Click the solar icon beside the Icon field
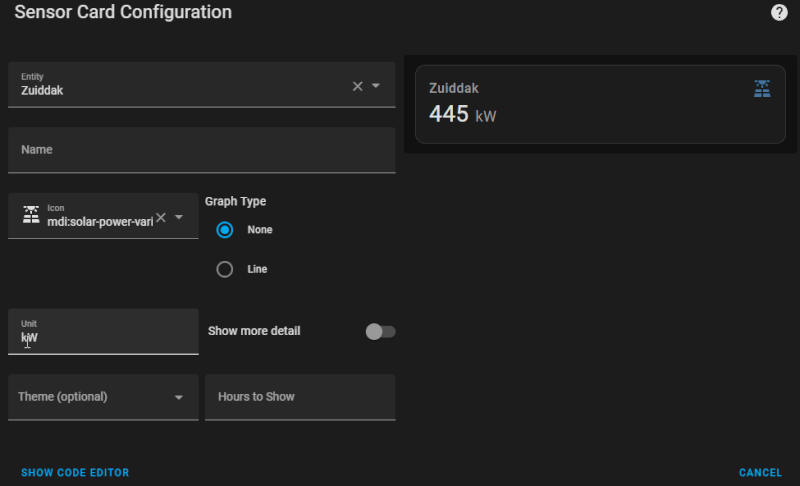The image size is (800, 486). click(31, 215)
